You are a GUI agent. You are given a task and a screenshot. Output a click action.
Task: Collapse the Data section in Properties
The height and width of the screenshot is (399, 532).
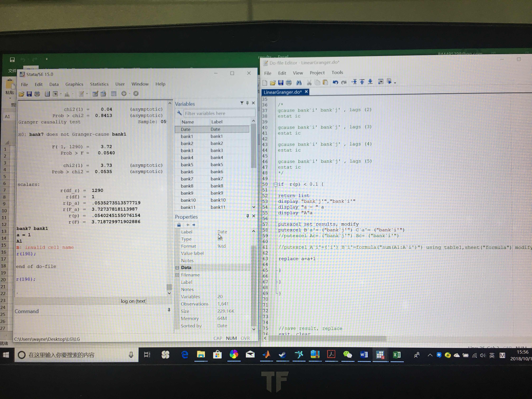177,268
